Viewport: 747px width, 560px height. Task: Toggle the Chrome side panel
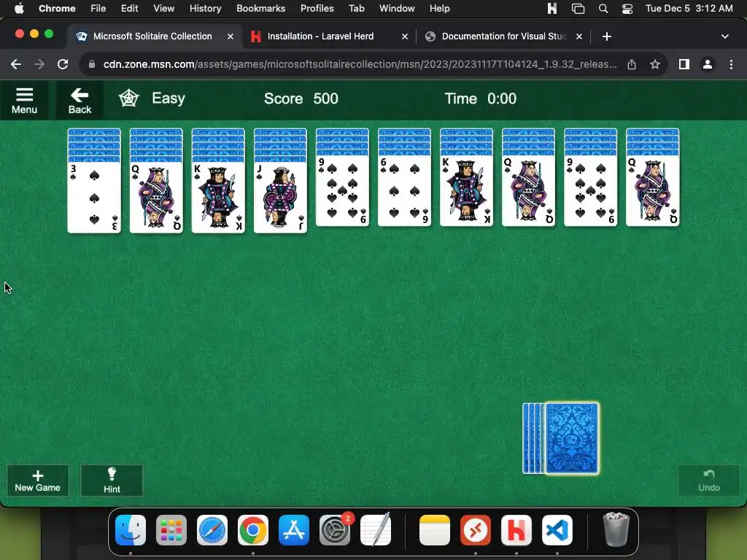click(684, 64)
